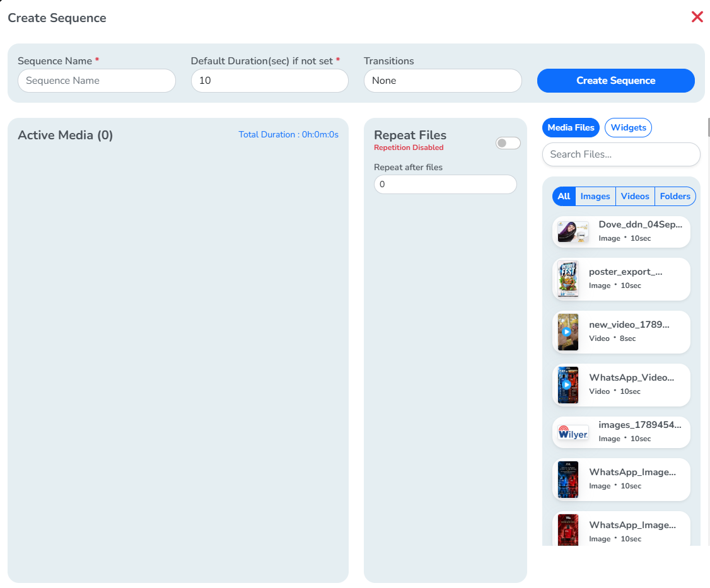710x588 pixels.
Task: Click the poster_export_... file name
Action: [x=626, y=272]
